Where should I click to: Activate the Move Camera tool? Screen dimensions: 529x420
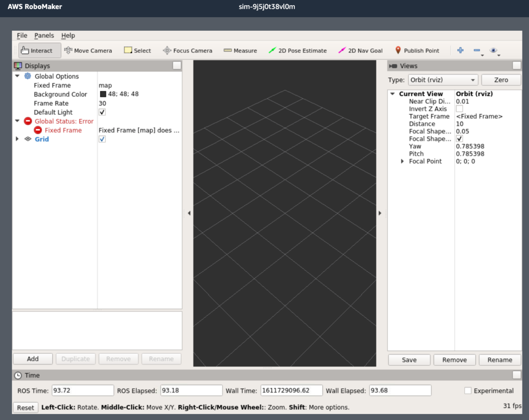click(88, 50)
